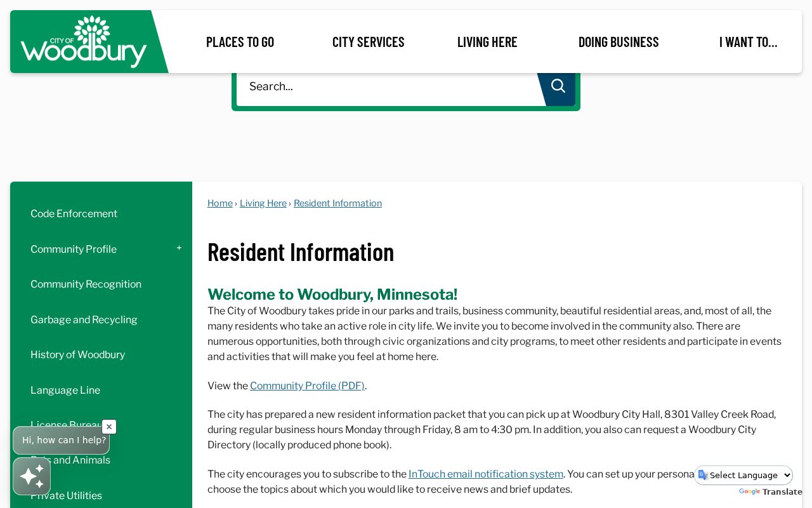Dismiss the 'Hi, how can I help?' bubble
Image resolution: width=812 pixels, height=508 pixels.
[109, 427]
